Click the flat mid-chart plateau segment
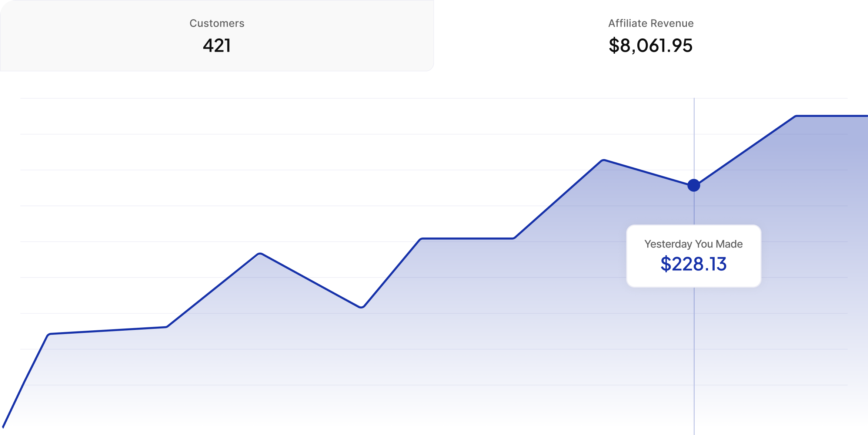This screenshot has height=435, width=868. (x=467, y=239)
